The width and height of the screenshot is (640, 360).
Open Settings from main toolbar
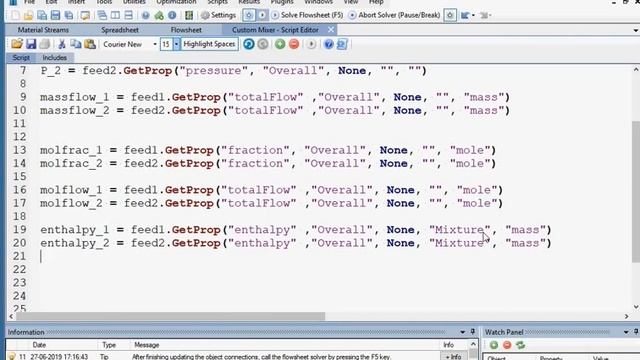(x=218, y=16)
